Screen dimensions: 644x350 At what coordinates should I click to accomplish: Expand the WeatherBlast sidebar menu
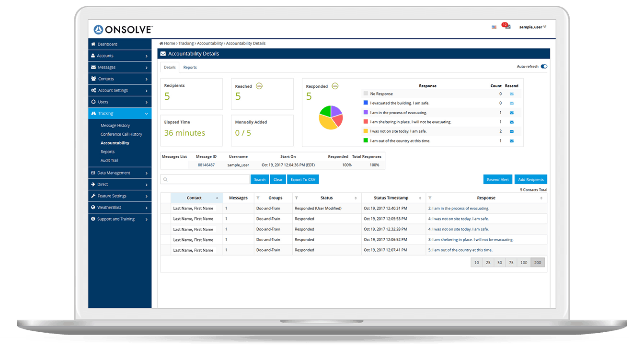click(120, 208)
